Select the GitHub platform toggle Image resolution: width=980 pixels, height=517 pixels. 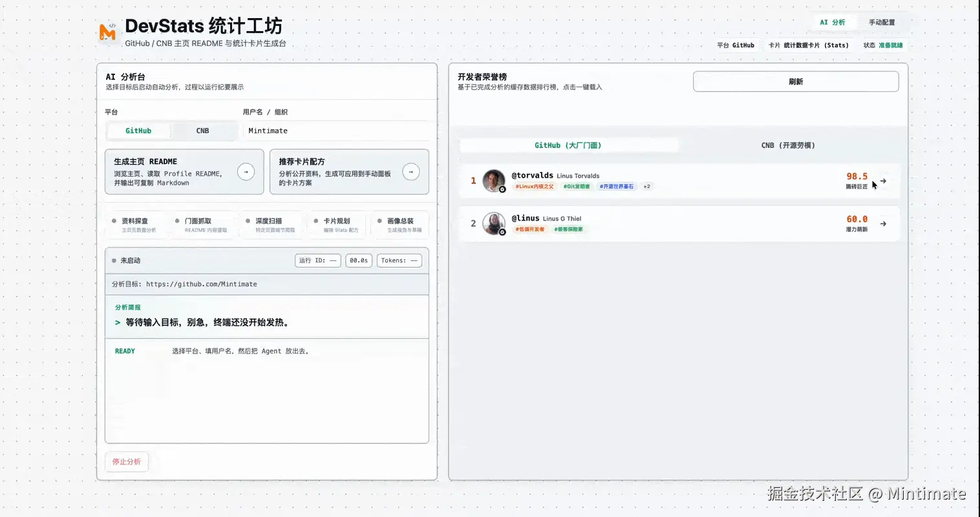[x=138, y=131]
